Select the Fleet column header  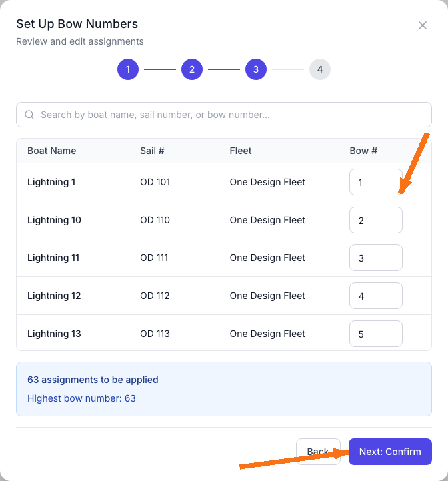(x=241, y=151)
